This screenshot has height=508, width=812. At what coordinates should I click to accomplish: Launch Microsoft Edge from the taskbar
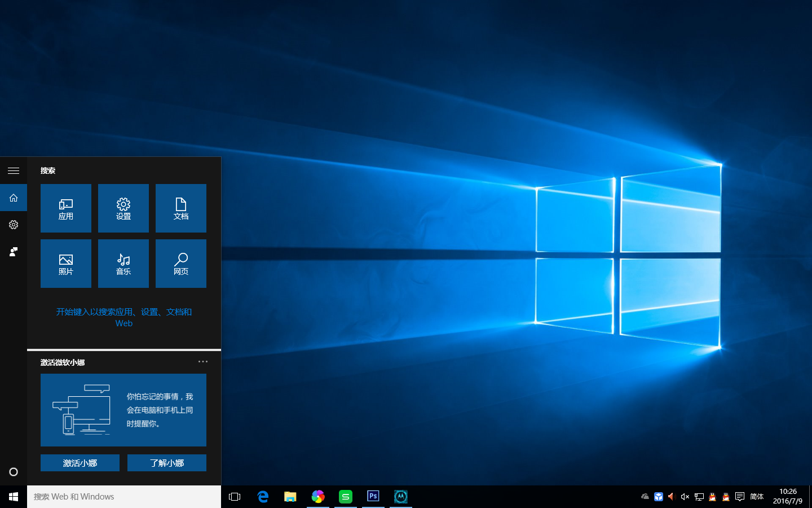tap(263, 497)
